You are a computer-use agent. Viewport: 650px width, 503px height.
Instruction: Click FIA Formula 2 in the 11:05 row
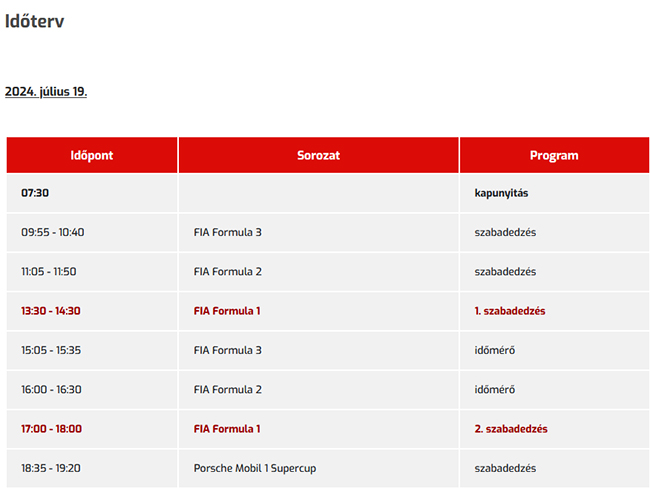(x=228, y=271)
